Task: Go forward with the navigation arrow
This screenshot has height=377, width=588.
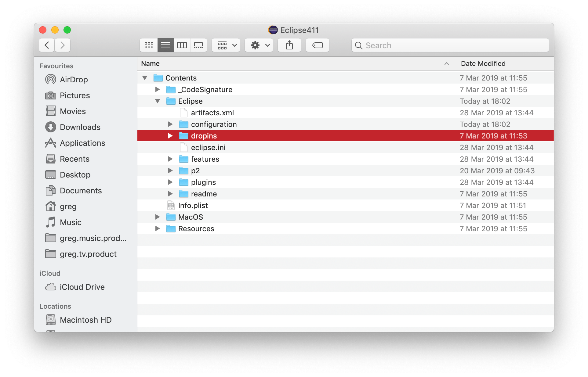Action: (62, 45)
